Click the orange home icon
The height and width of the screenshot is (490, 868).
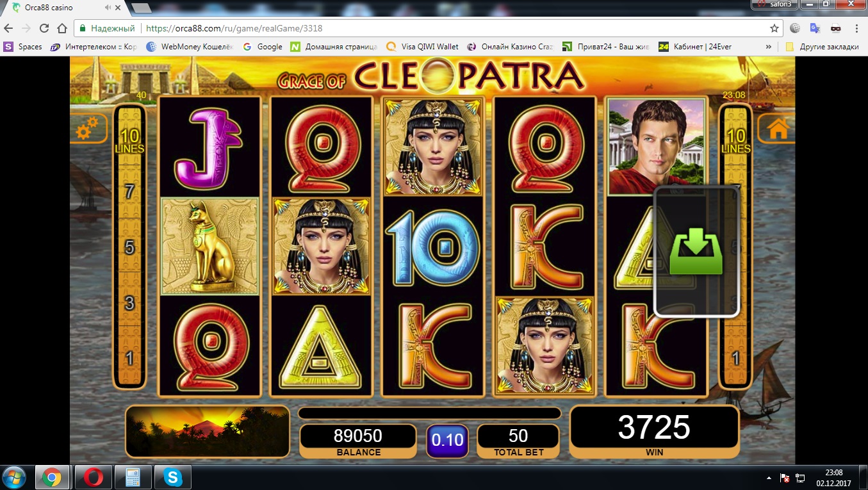[777, 129]
